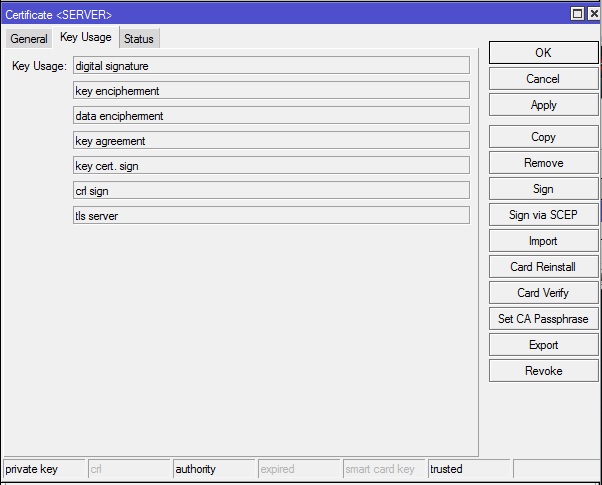The width and height of the screenshot is (602, 485).
Task: Click the Sign button
Action: (x=543, y=189)
